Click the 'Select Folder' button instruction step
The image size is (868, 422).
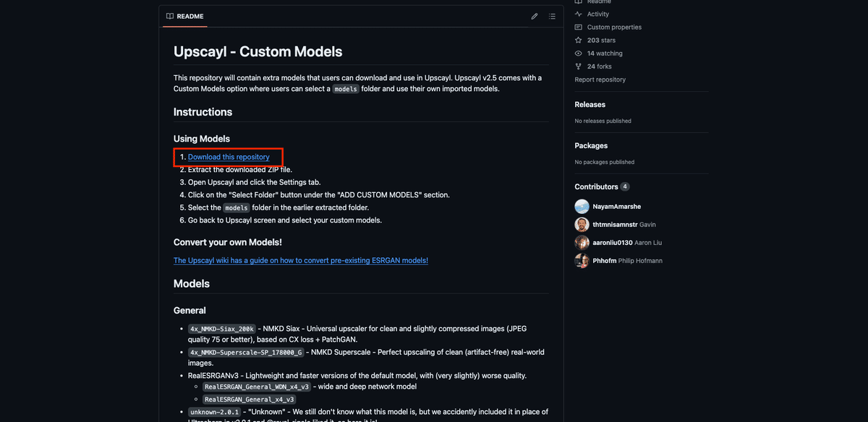coord(318,195)
